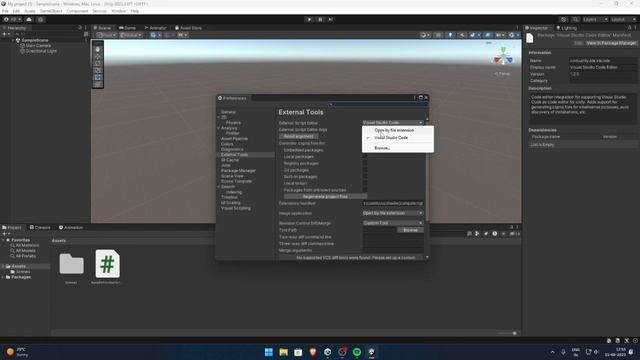Toggle Git packages checkbox

pyautogui.click(x=365, y=170)
